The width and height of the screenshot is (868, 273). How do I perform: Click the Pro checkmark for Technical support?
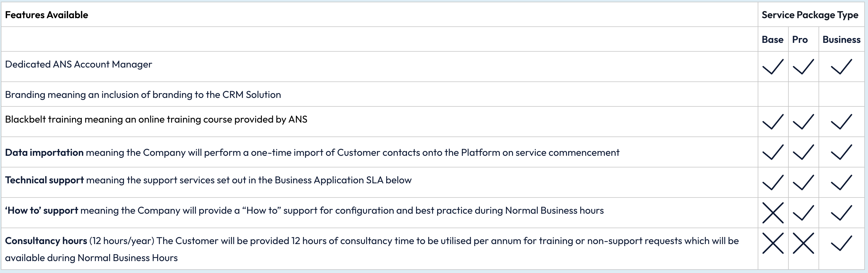point(803,182)
